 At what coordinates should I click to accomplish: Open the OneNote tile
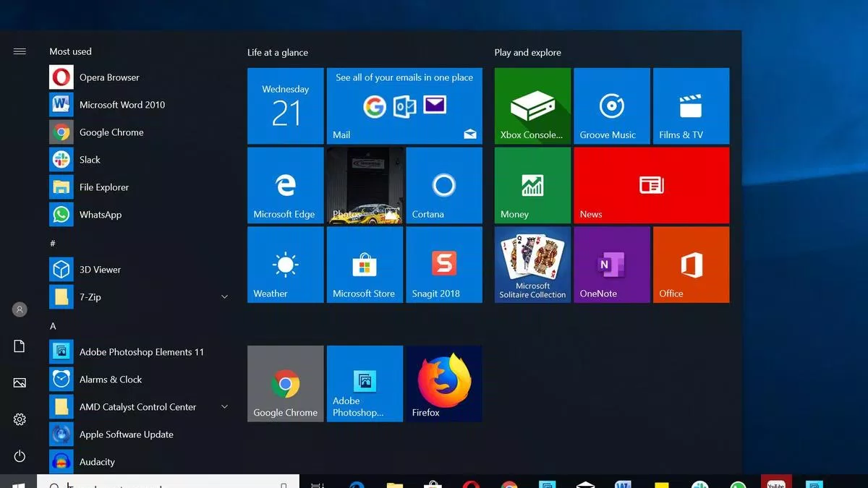(x=611, y=264)
